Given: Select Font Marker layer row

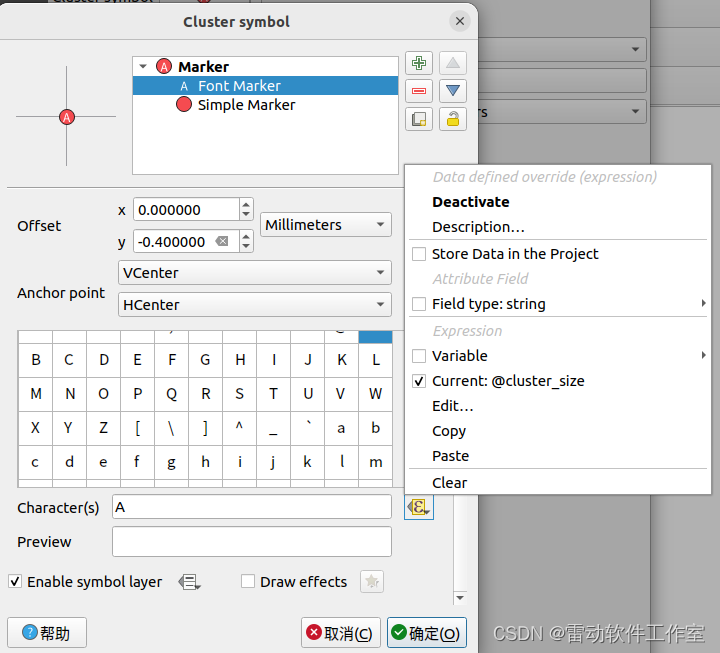Looking at the screenshot, I should click(265, 86).
